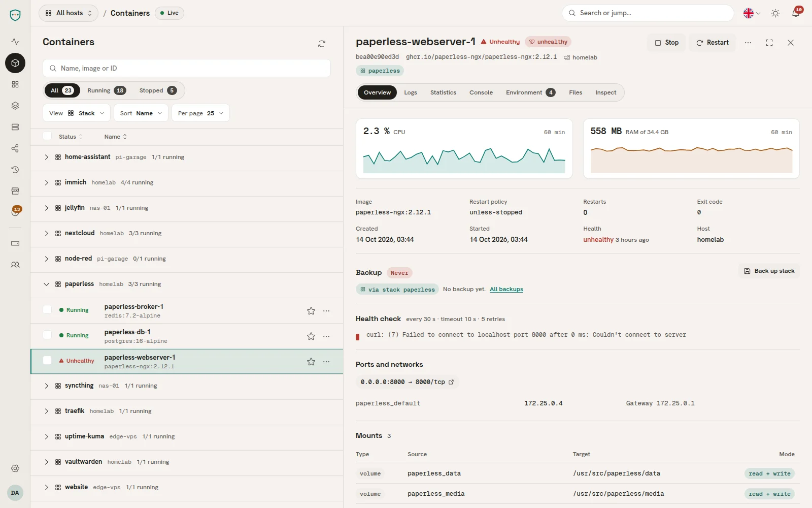Switch to the Statistics tab

point(443,92)
